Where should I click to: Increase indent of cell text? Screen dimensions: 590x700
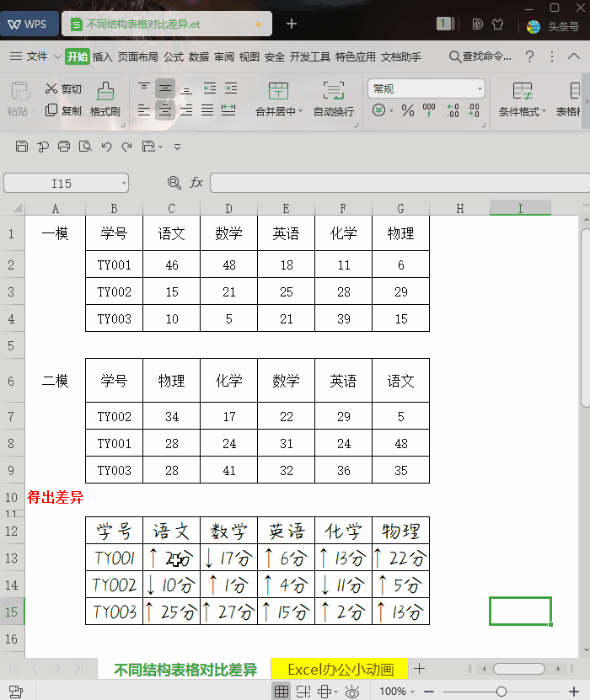tap(230, 88)
